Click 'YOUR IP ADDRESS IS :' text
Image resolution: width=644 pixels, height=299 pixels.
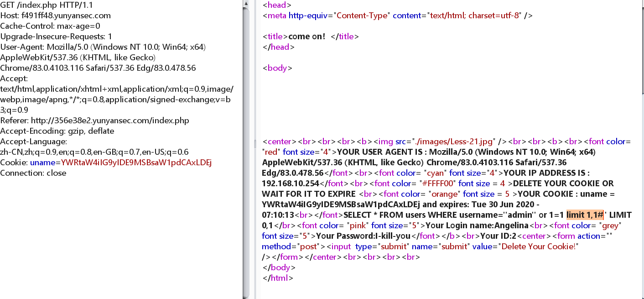click(x=546, y=173)
